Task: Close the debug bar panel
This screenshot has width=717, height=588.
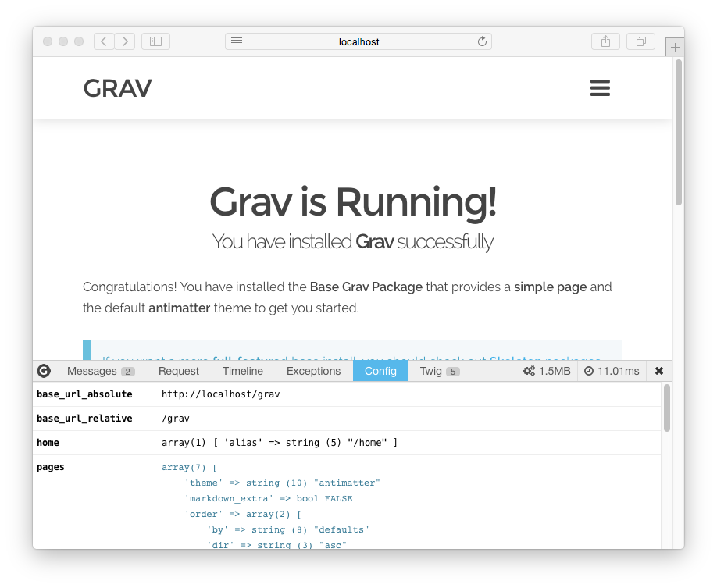Action: click(x=659, y=371)
